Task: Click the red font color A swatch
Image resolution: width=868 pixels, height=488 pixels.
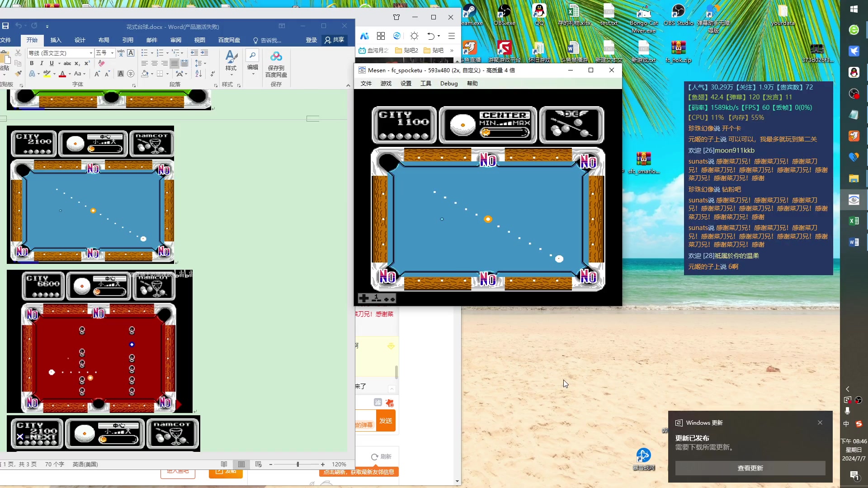Action: click(x=63, y=74)
